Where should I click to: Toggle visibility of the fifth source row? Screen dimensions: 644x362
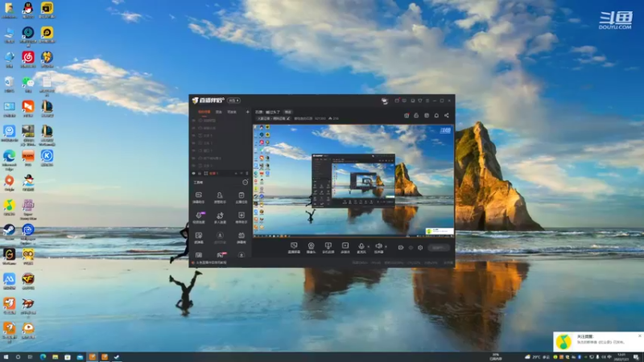click(x=194, y=150)
